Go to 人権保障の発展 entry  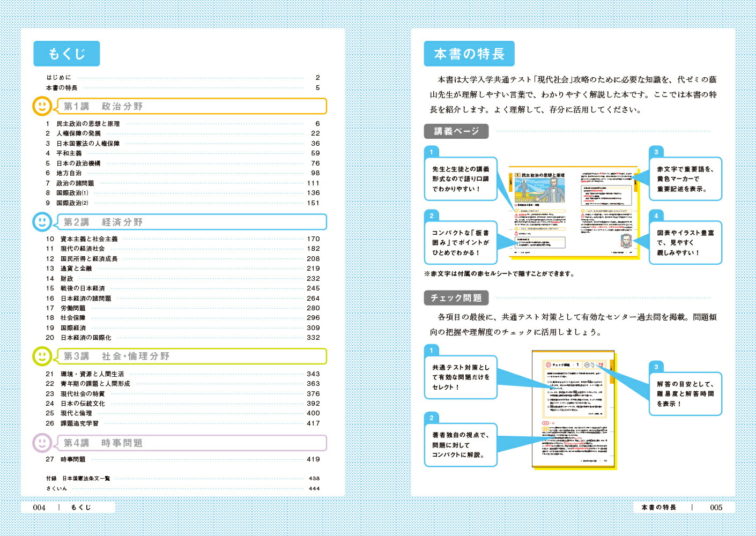[x=183, y=133]
